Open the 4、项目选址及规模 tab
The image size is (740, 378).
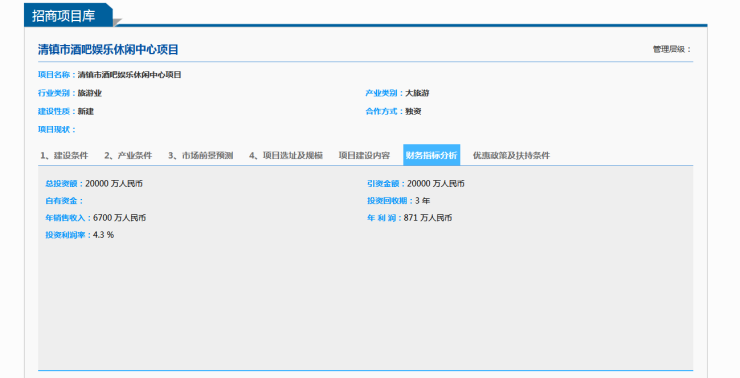pyautogui.click(x=286, y=155)
